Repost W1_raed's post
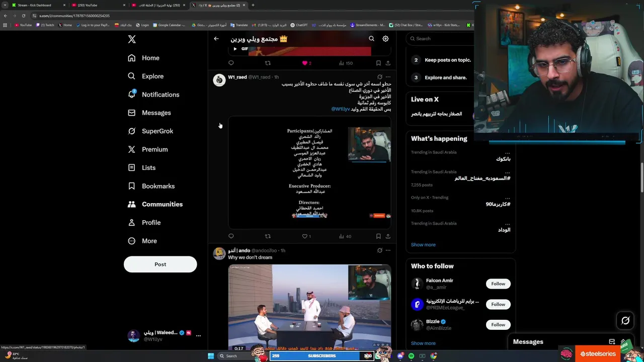This screenshot has width=644, height=362. (268, 236)
